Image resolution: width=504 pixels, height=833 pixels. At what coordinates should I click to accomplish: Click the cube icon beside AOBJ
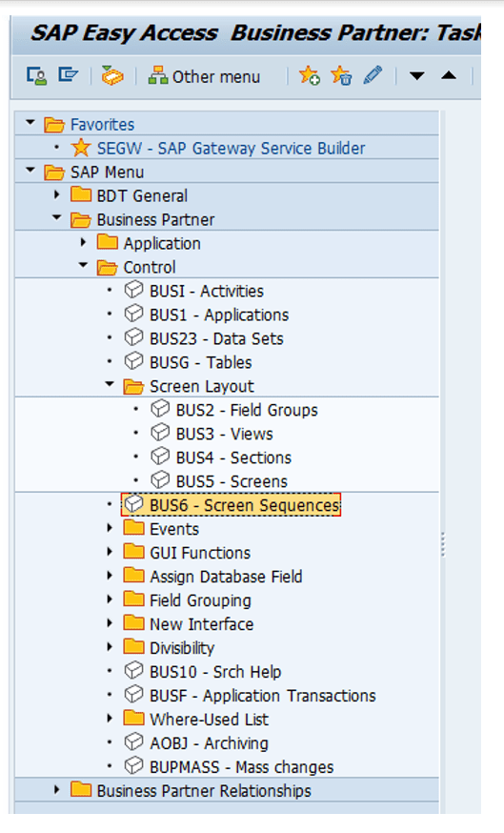click(x=133, y=742)
